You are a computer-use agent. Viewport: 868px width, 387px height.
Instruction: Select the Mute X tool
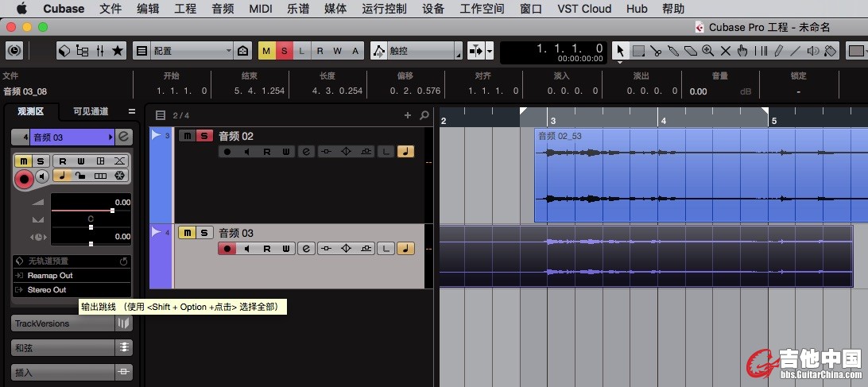tap(726, 51)
